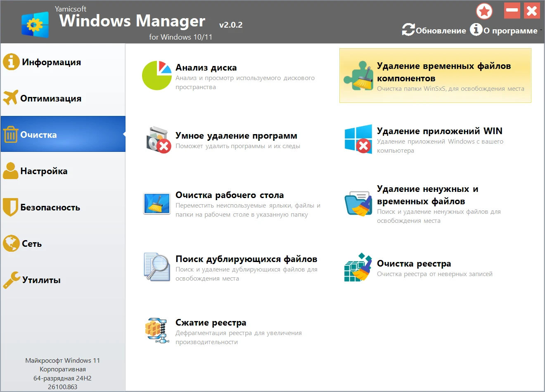Close the Windows Manager window
545x392 pixels.
pyautogui.click(x=532, y=11)
